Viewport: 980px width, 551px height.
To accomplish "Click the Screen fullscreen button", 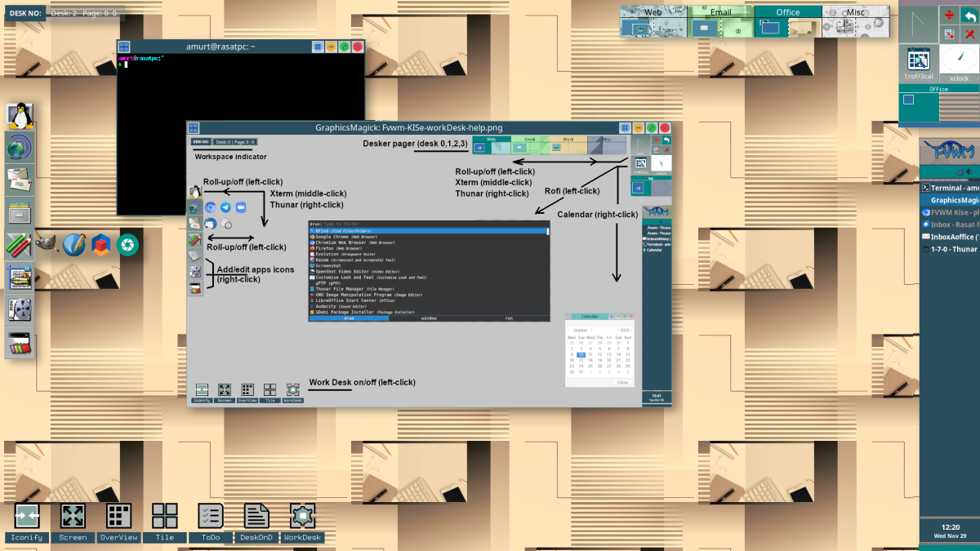I will 73,522.
